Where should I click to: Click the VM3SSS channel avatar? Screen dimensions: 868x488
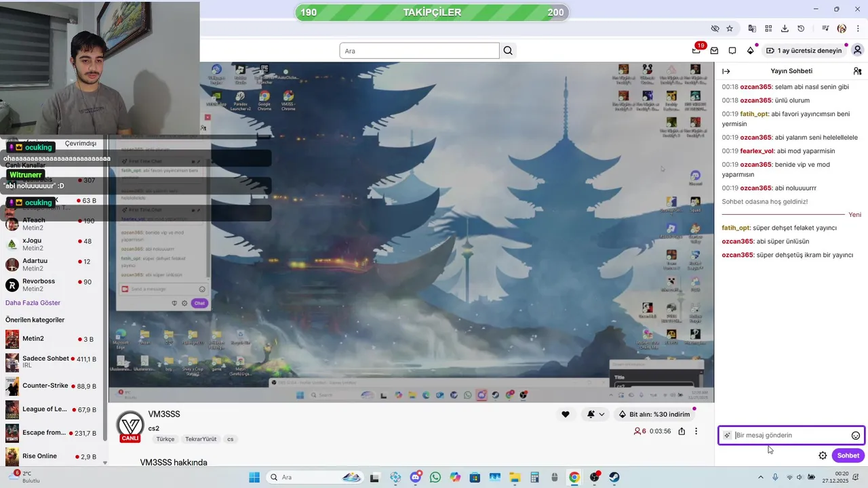click(x=130, y=426)
